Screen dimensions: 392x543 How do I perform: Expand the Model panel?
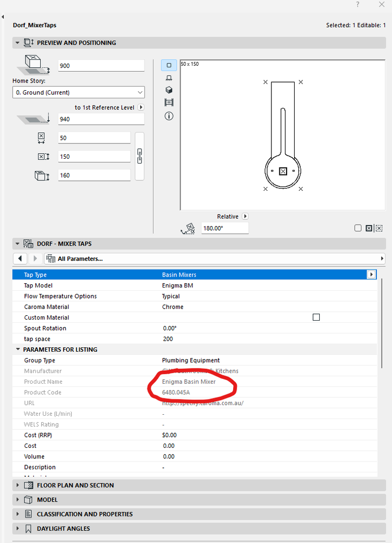click(17, 500)
